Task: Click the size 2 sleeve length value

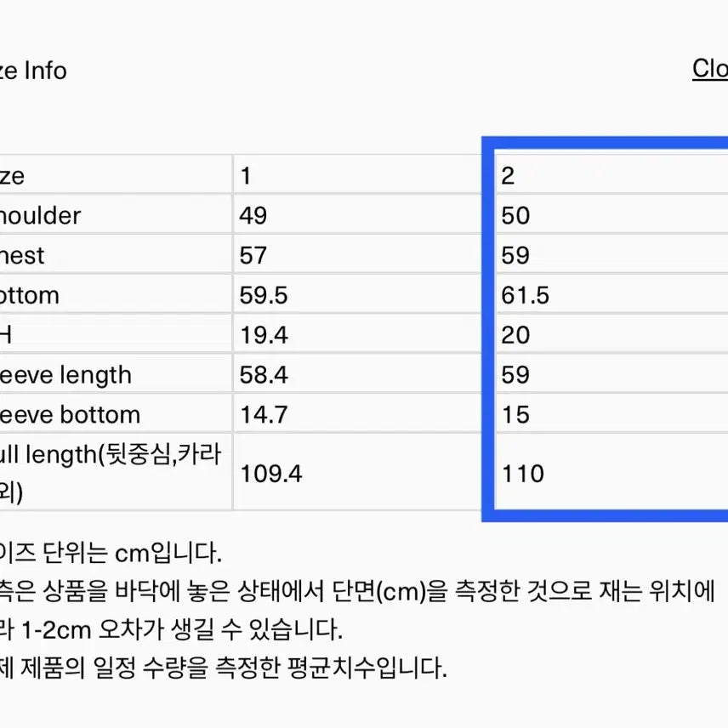Action: [515, 376]
